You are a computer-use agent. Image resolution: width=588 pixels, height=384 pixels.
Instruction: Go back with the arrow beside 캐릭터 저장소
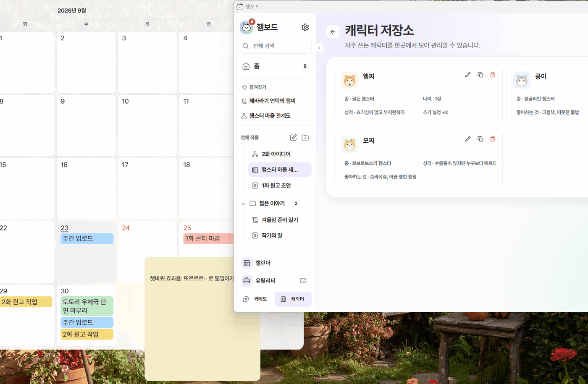tap(333, 31)
